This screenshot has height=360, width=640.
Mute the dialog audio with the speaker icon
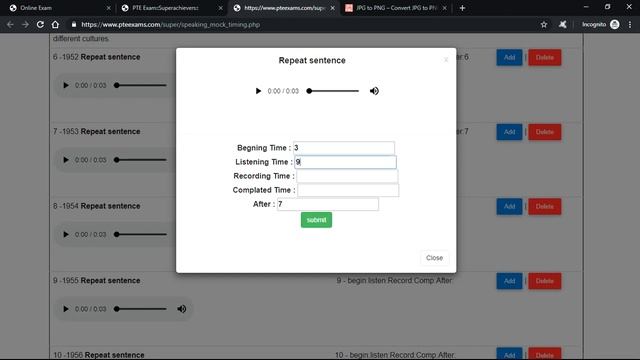pyautogui.click(x=374, y=91)
